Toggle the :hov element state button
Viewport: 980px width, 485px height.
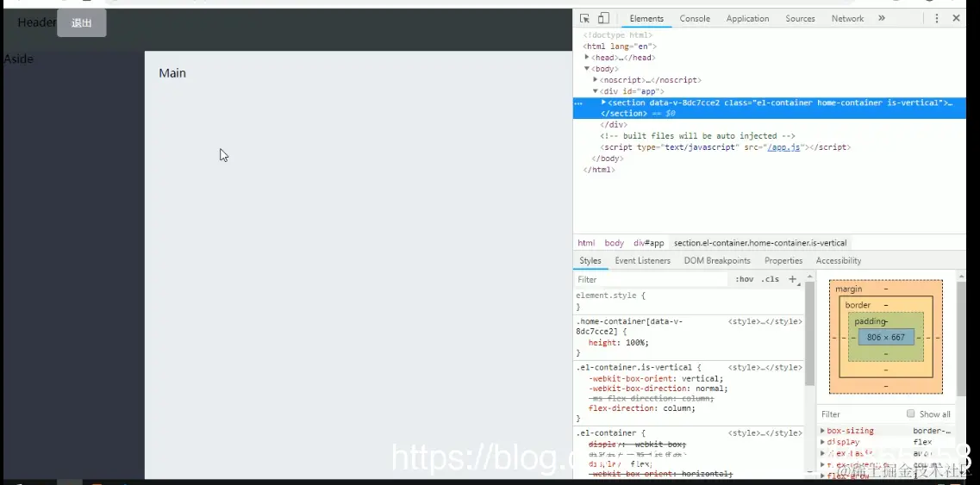click(744, 279)
